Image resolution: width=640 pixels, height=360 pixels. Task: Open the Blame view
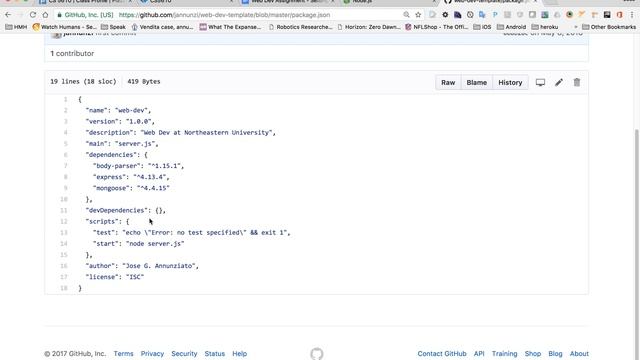point(477,82)
